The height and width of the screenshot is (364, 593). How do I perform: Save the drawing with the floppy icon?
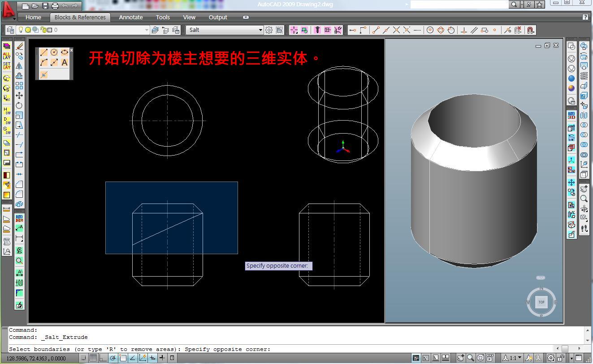click(x=45, y=6)
